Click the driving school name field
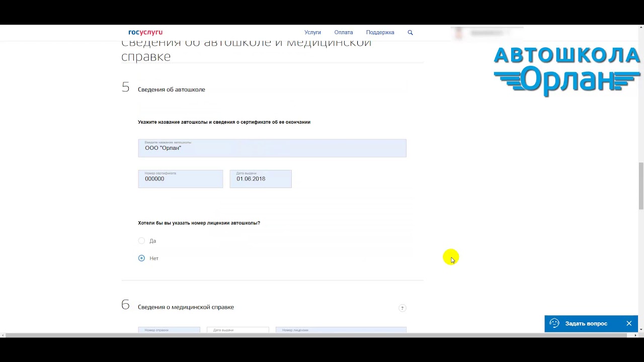Image resolution: width=644 pixels, height=362 pixels. click(x=272, y=148)
